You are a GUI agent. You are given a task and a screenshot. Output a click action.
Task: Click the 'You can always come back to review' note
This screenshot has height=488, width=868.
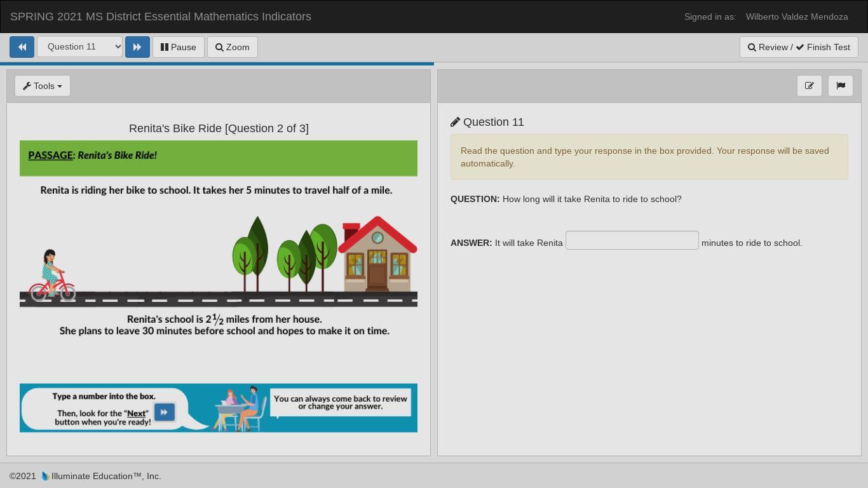tap(341, 403)
